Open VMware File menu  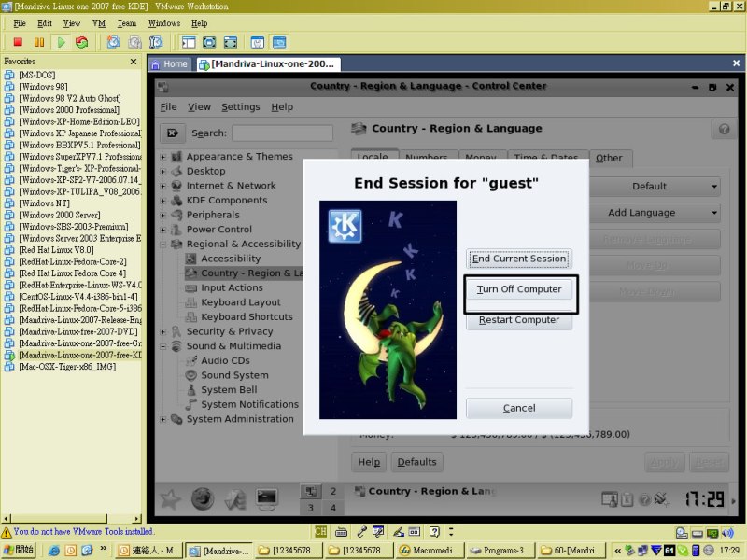pyautogui.click(x=20, y=23)
